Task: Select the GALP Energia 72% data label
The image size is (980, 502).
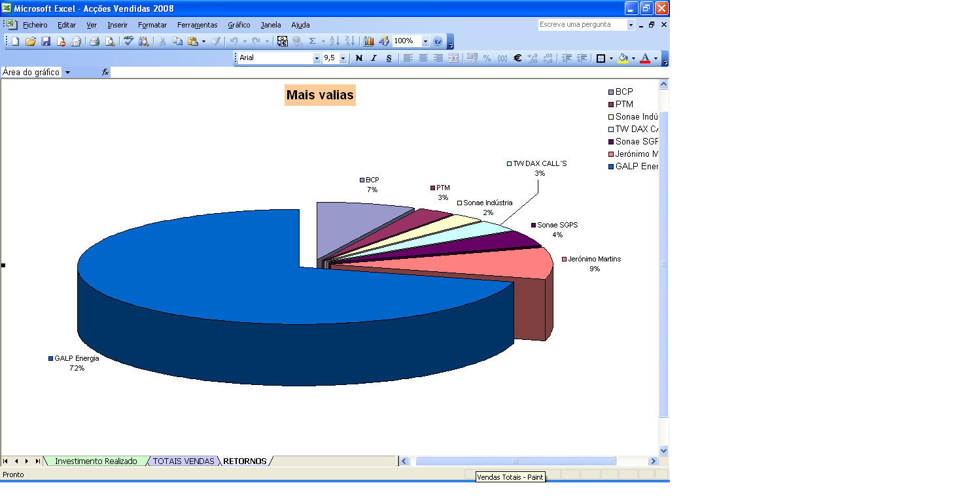Action: coord(74,363)
